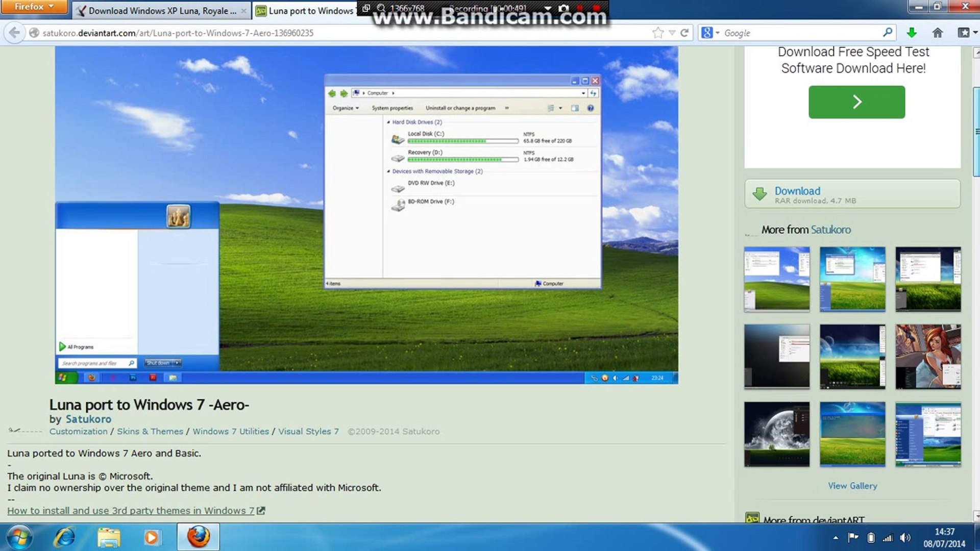Open the search engine dropdown arrow
This screenshot has height=551, width=980.
(717, 33)
